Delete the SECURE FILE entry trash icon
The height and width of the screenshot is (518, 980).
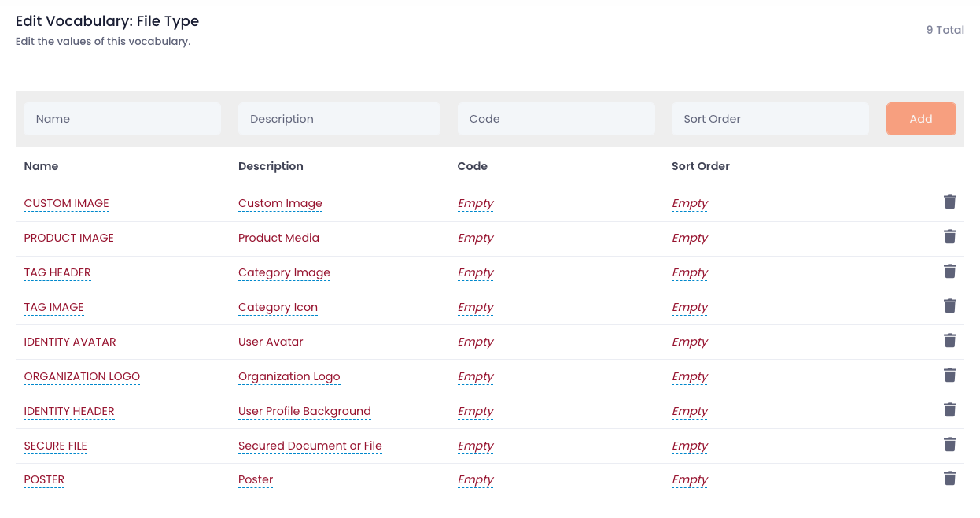(x=949, y=445)
